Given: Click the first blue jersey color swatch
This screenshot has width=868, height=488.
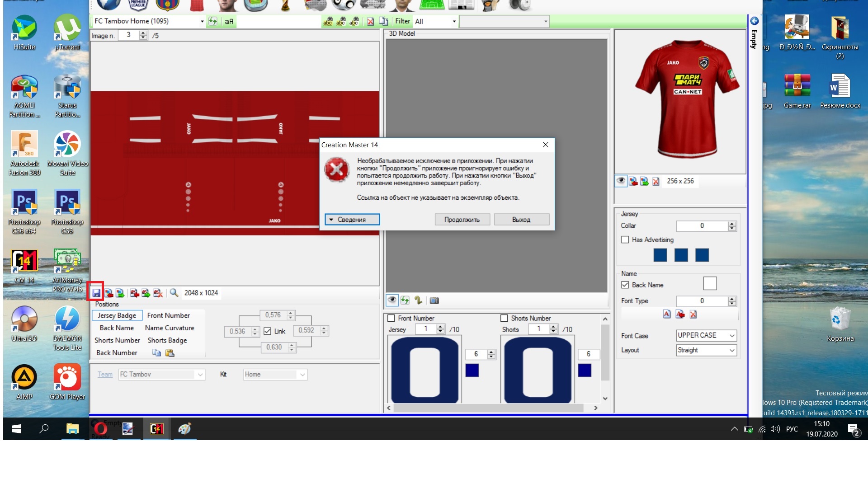Looking at the screenshot, I should [x=660, y=255].
